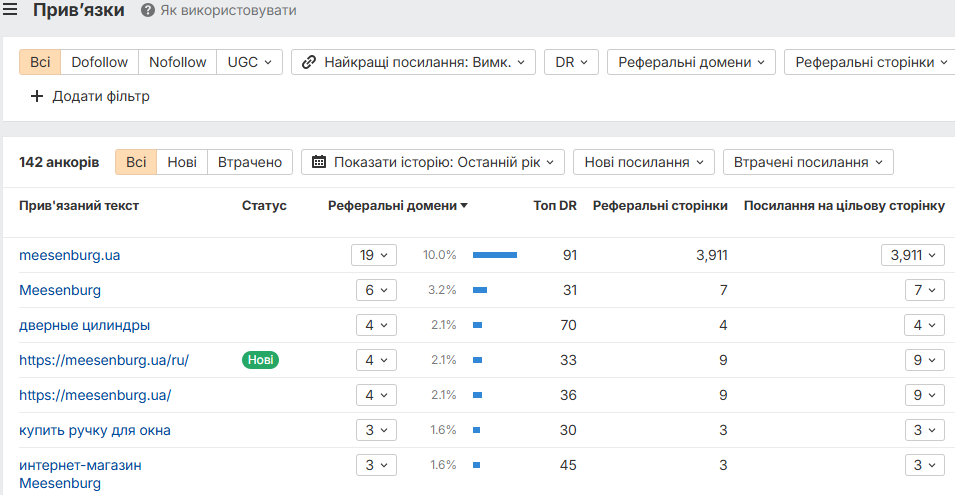Click the question mark help icon
Screen dimensions: 955x495
point(148,10)
